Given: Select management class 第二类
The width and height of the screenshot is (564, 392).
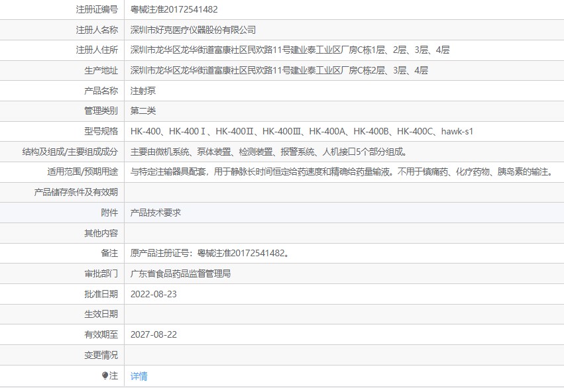Looking at the screenshot, I should 143,111.
